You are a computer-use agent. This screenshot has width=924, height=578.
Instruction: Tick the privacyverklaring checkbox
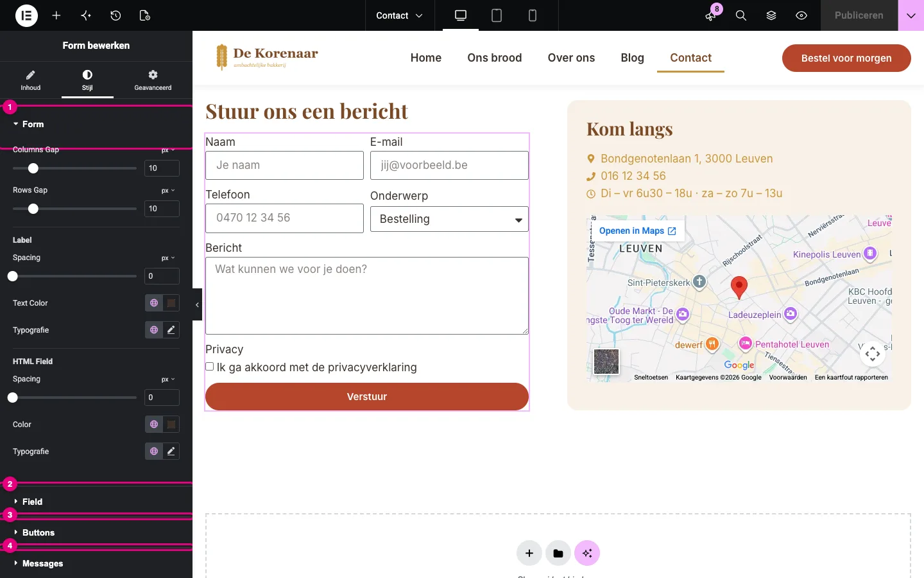click(x=210, y=367)
